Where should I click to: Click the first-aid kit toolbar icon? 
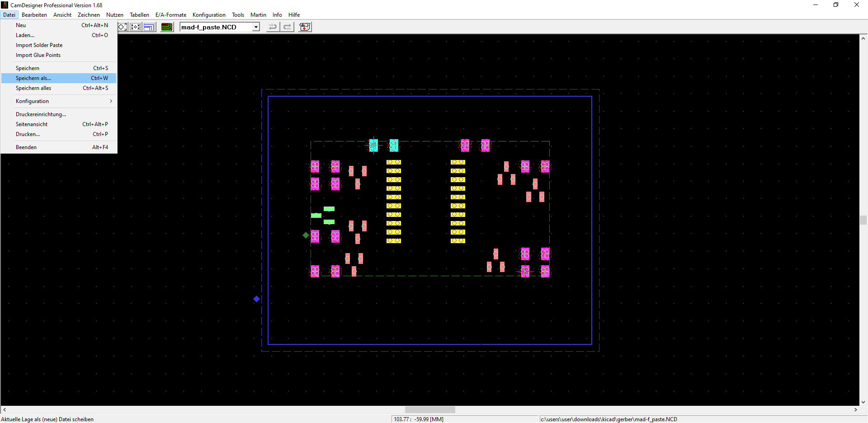pos(305,27)
